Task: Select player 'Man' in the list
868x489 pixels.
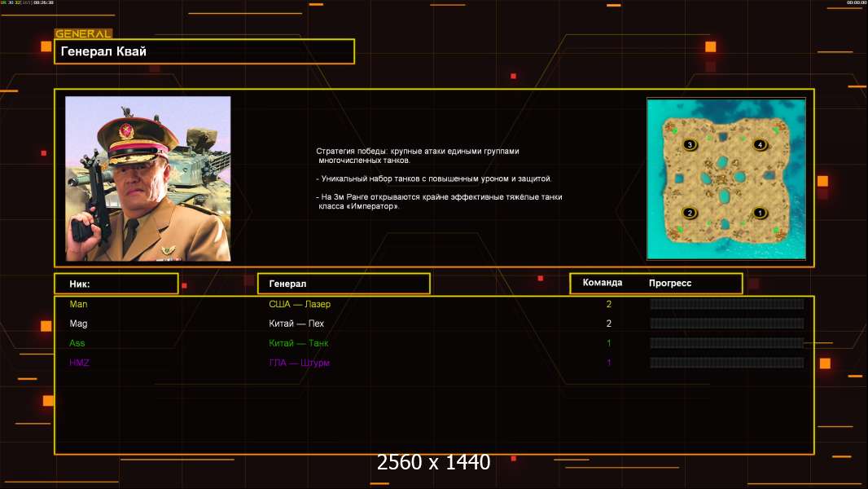Action: coord(78,304)
